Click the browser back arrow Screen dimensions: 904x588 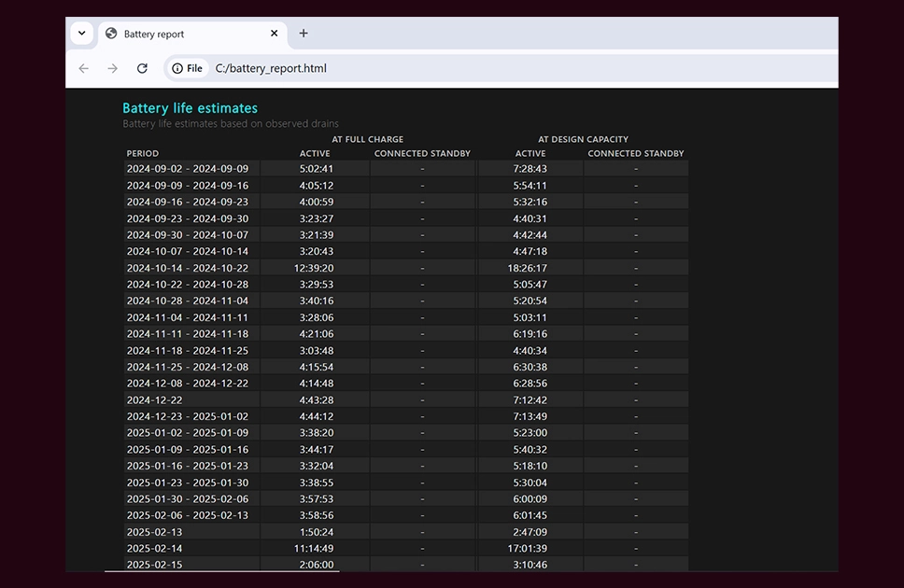84,69
